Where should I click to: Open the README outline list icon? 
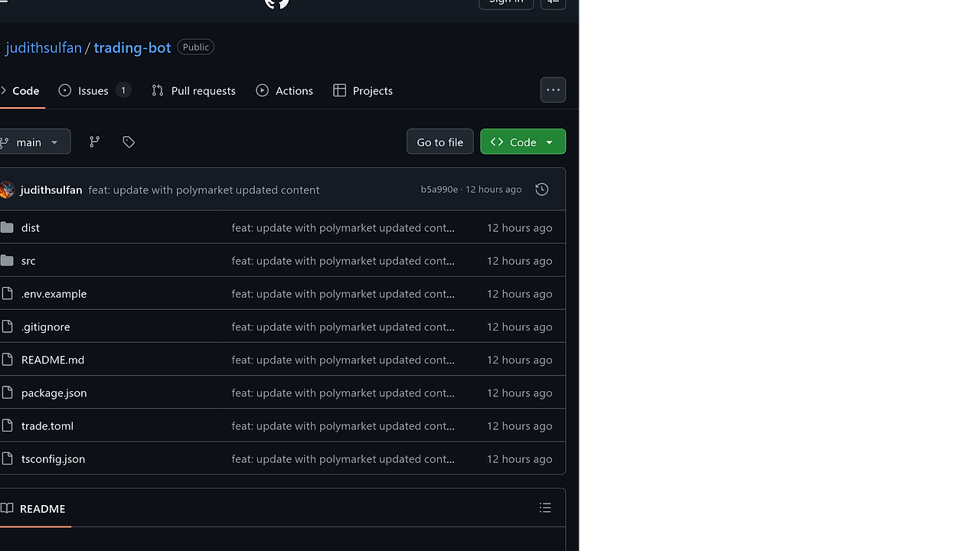(545, 507)
